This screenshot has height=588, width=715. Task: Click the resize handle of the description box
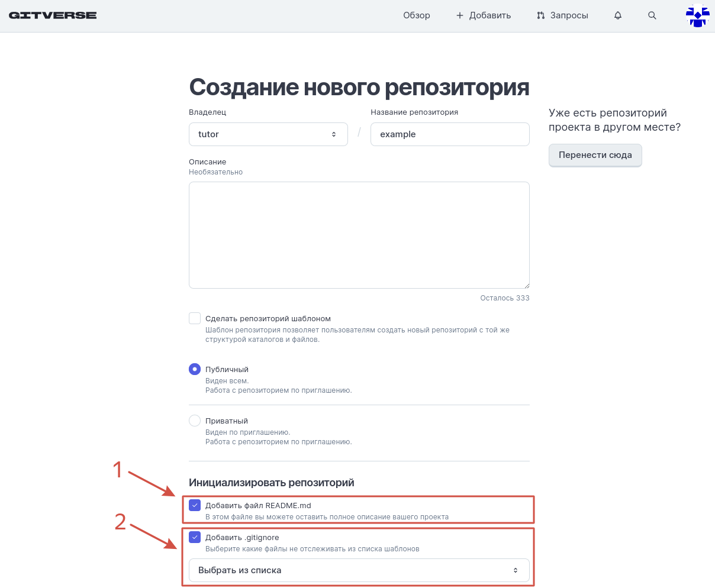tap(526, 285)
